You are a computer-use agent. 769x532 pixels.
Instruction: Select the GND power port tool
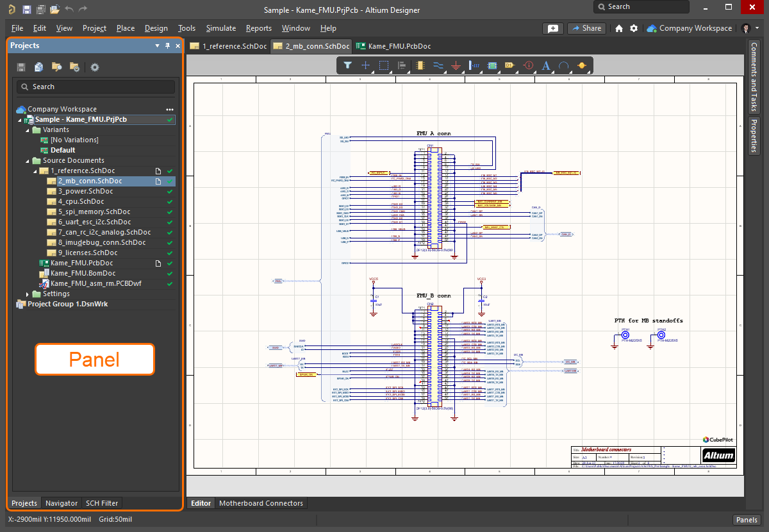(x=456, y=65)
